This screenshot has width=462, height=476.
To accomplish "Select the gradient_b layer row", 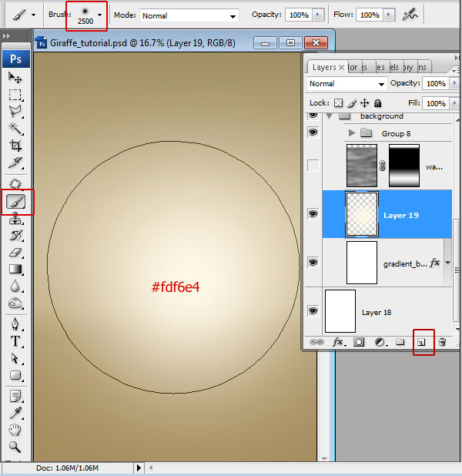I will click(400, 263).
